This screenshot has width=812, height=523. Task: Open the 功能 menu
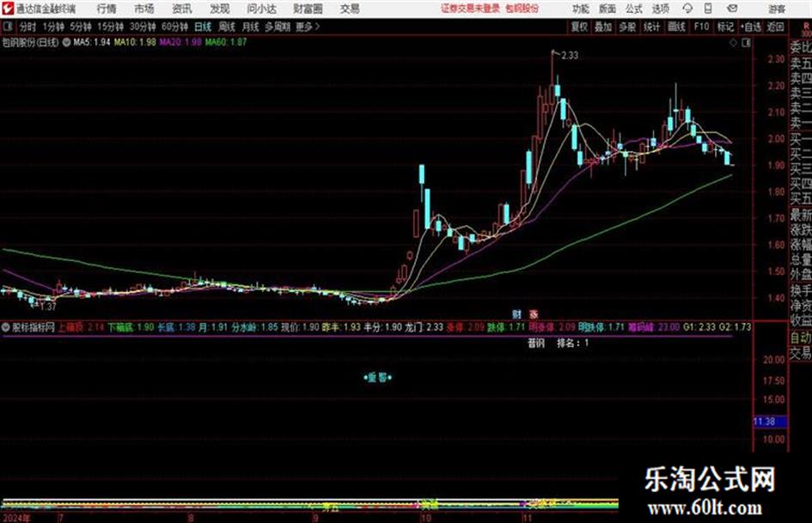[x=581, y=9]
